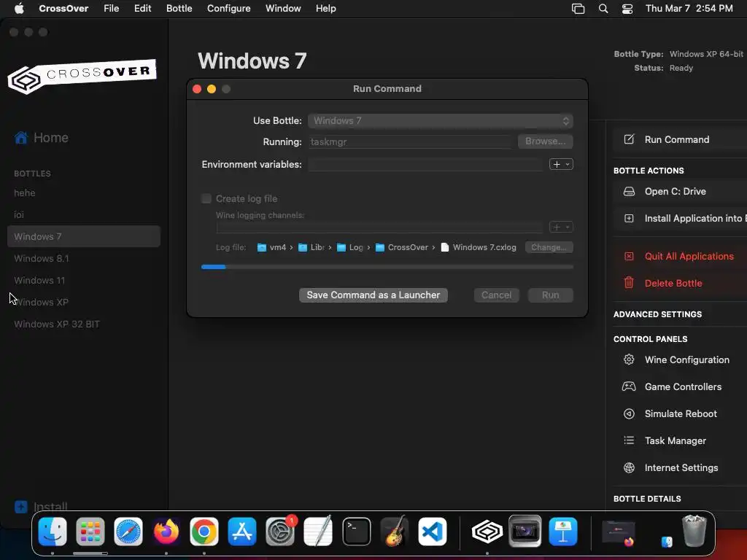Image resolution: width=747 pixels, height=560 pixels.
Task: Open the Bottle menu
Action: point(179,9)
